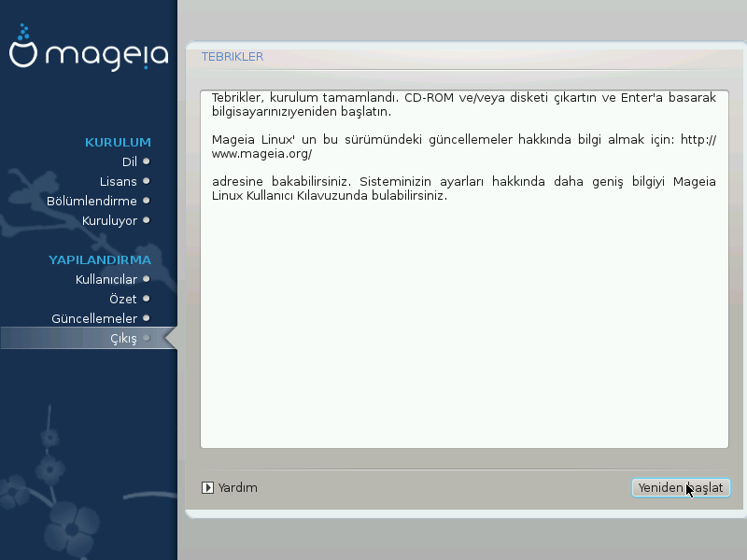Viewport: 747px width, 560px height.
Task: Click the bullet dot beside Kullanıcılar
Action: 147,279
